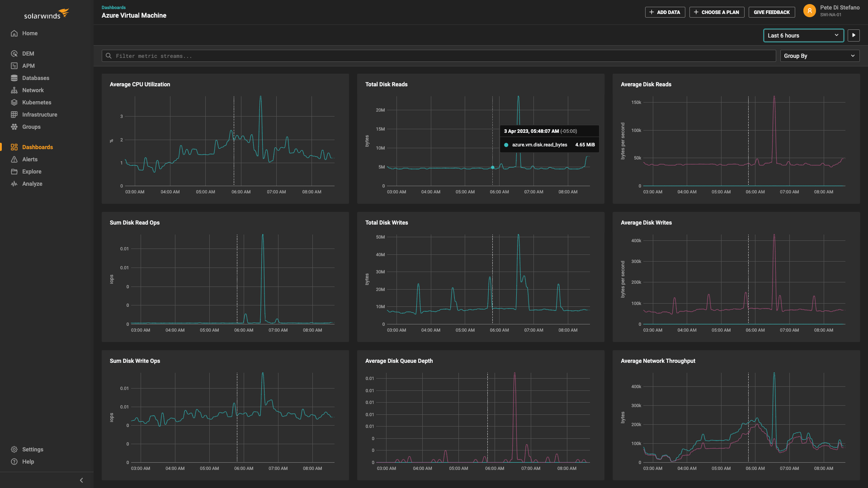Click the Infrastructure sidebar icon

(14, 114)
